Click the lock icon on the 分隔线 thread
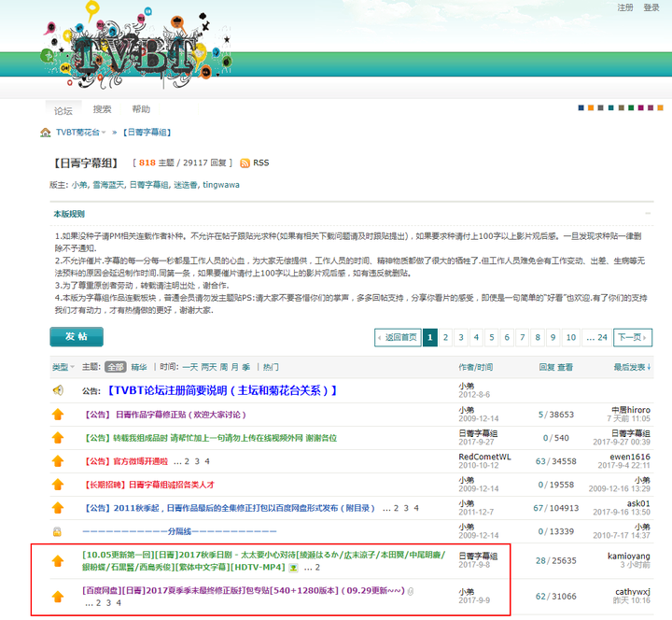The width and height of the screenshot is (672, 620). tap(58, 531)
